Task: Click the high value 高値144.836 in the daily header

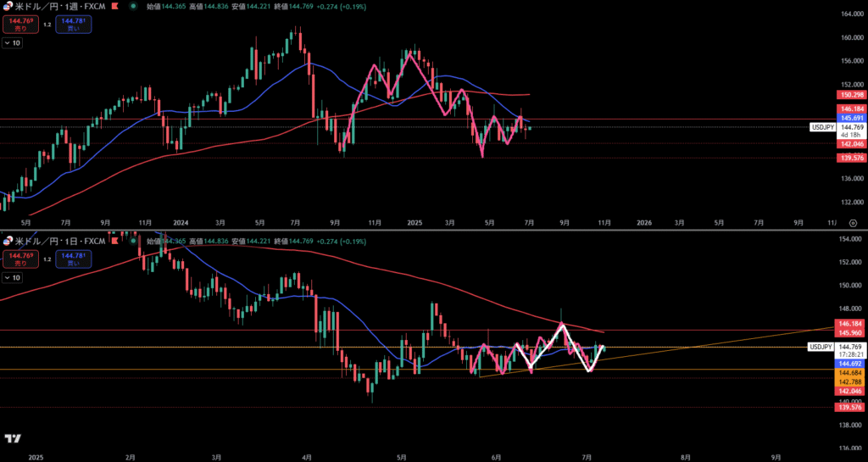Action: point(207,242)
